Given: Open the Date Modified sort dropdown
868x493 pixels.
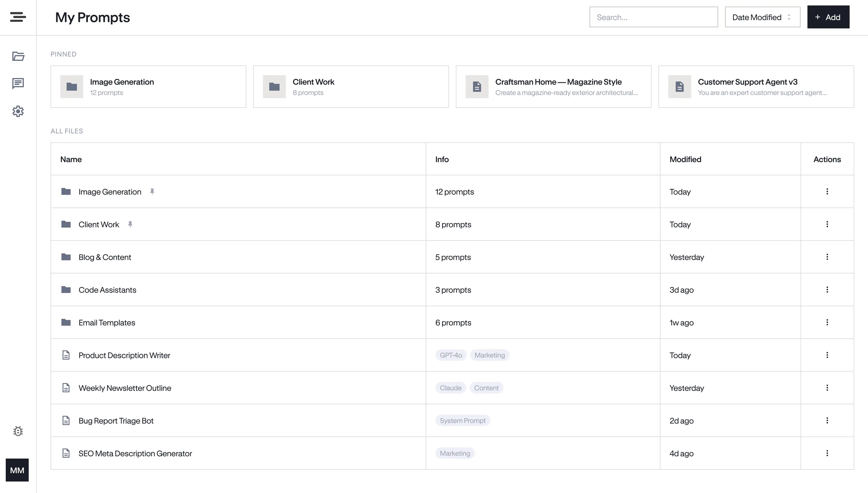Looking at the screenshot, I should coord(762,17).
